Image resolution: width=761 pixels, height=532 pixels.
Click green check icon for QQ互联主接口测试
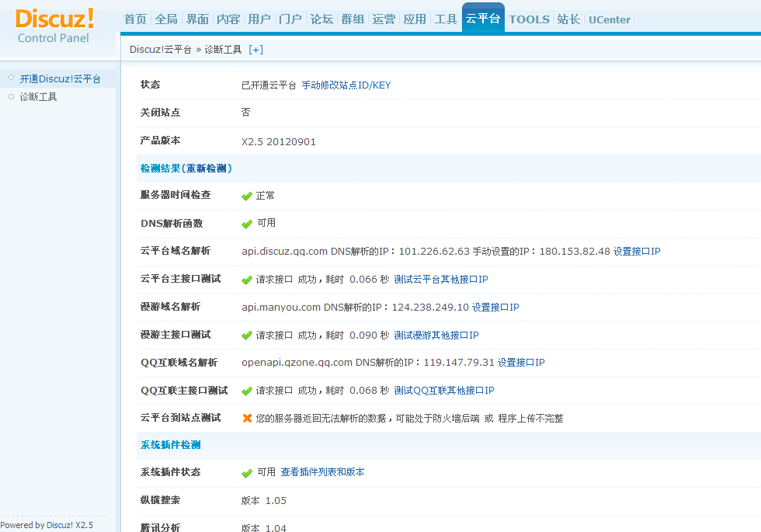247,391
